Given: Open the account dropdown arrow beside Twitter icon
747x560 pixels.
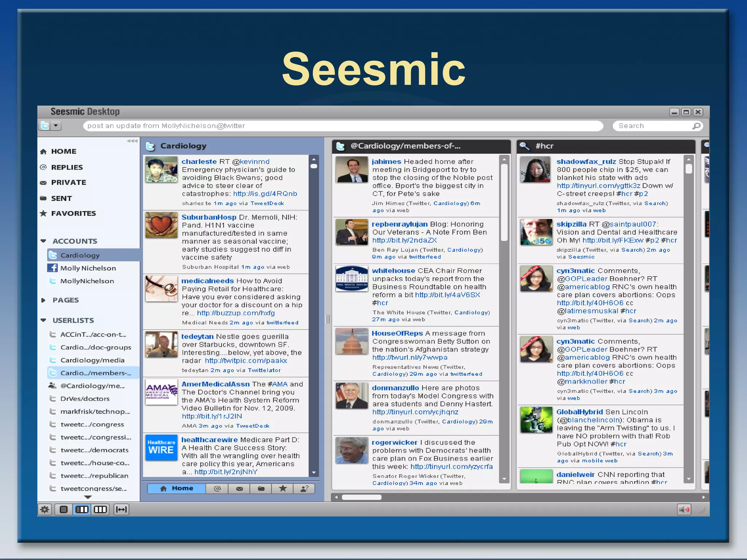Looking at the screenshot, I should [56, 126].
